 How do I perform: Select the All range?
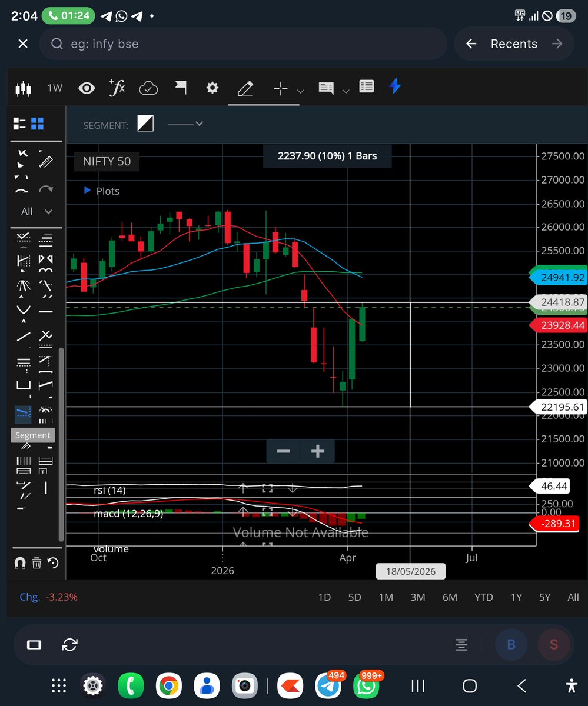click(x=573, y=597)
